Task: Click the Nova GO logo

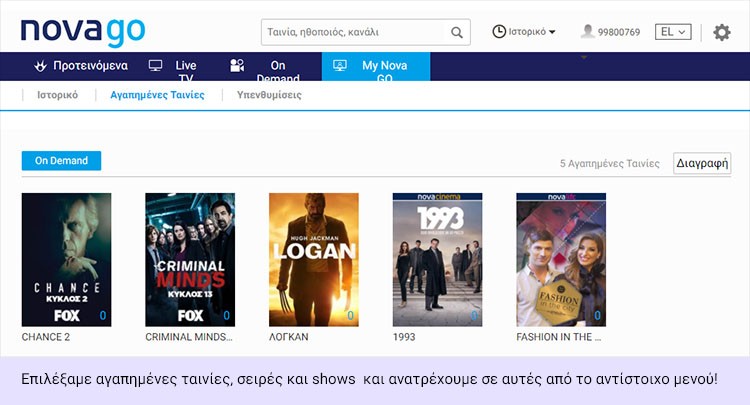Action: tap(83, 32)
